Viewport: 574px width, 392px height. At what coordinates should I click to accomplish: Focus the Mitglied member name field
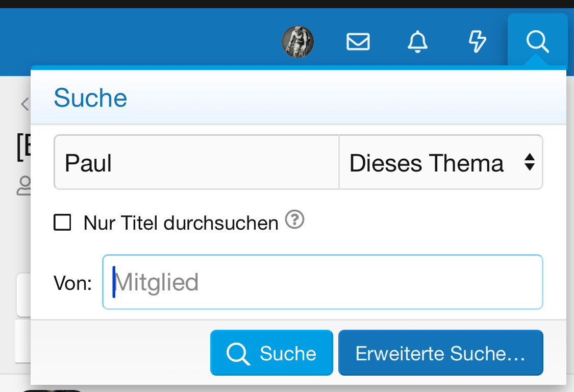coord(322,282)
